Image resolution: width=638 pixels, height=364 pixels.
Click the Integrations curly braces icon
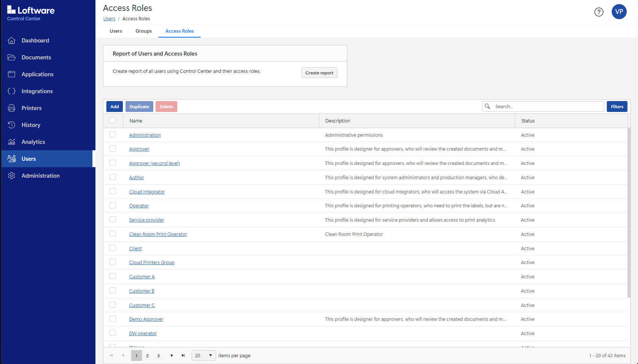[x=12, y=91]
